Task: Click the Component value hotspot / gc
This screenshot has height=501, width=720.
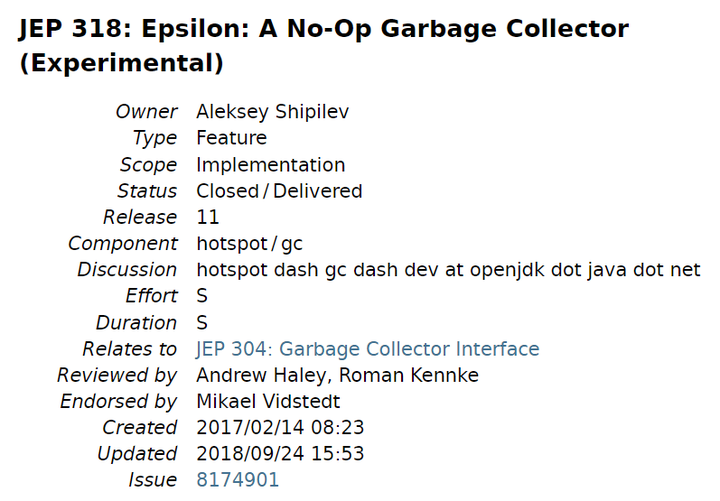Action: pos(249,243)
